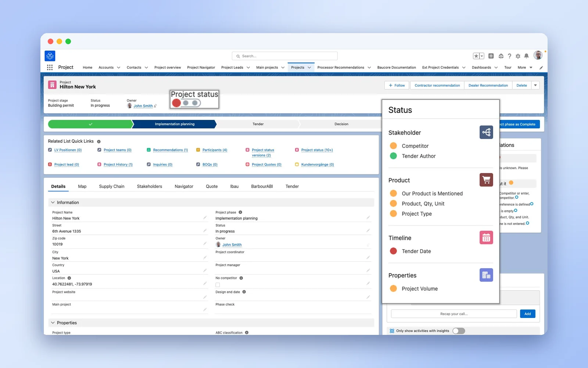The image size is (588, 368).
Task: Click the Delete button
Action: point(521,85)
